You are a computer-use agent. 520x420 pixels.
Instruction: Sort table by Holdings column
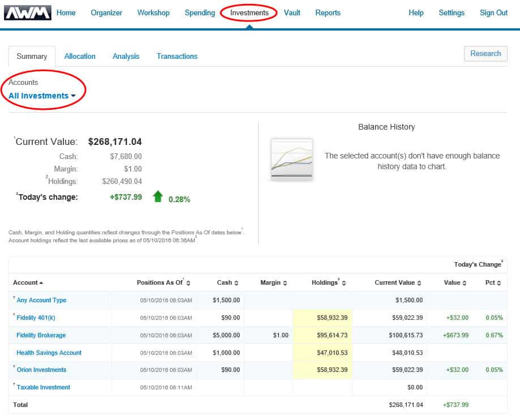(329, 282)
